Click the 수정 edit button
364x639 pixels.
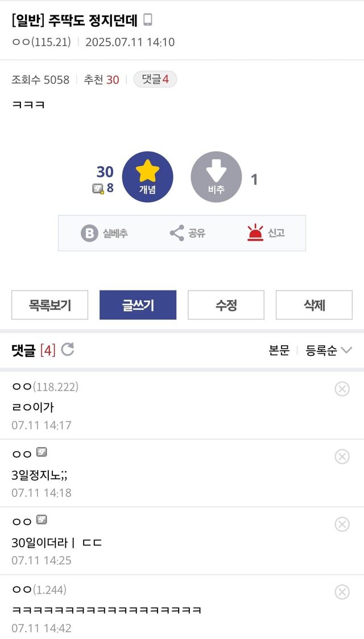point(226,305)
